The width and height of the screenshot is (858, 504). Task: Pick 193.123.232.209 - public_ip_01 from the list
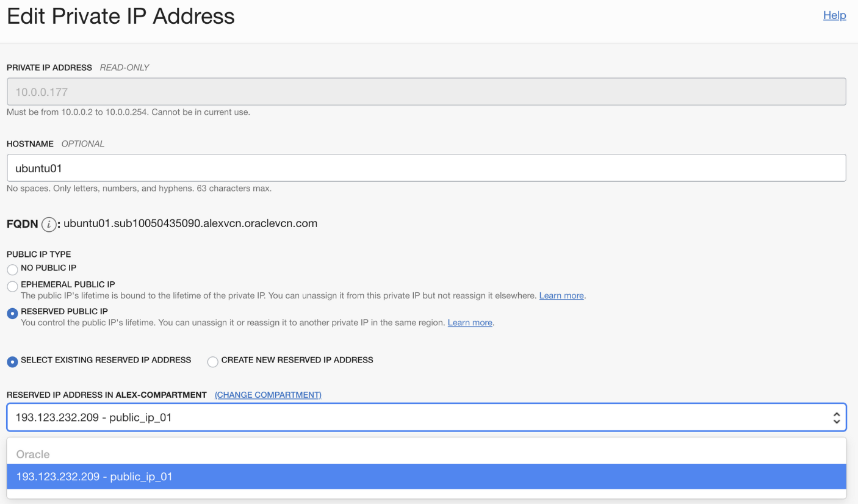point(427,477)
